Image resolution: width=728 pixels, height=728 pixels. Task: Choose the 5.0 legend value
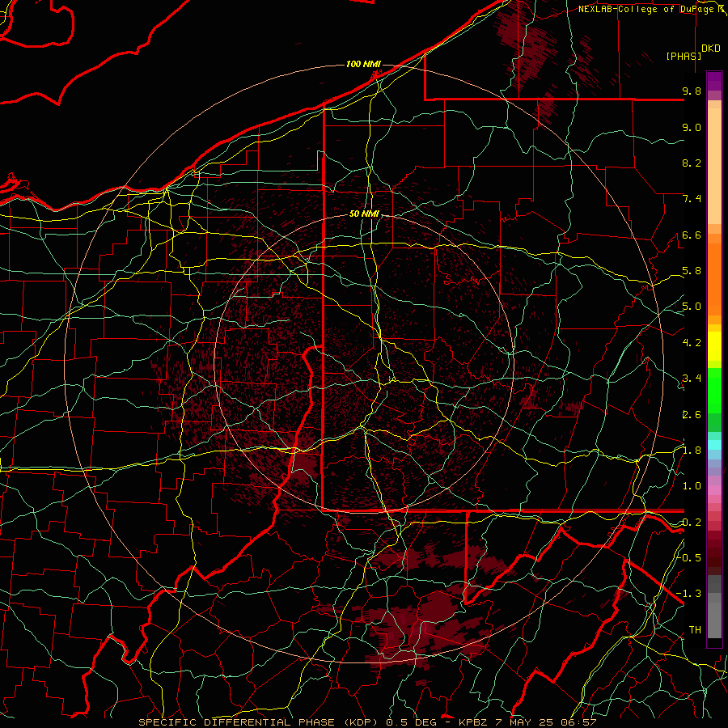click(692, 307)
